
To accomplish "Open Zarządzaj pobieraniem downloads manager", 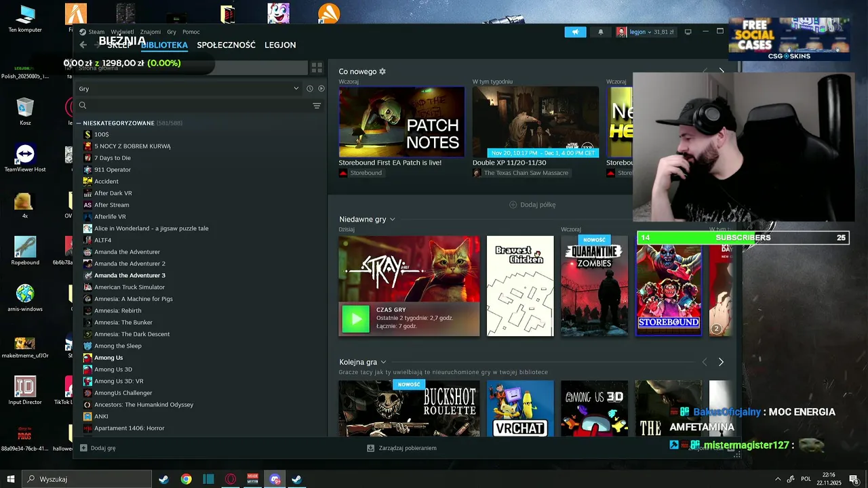I will (x=401, y=448).
